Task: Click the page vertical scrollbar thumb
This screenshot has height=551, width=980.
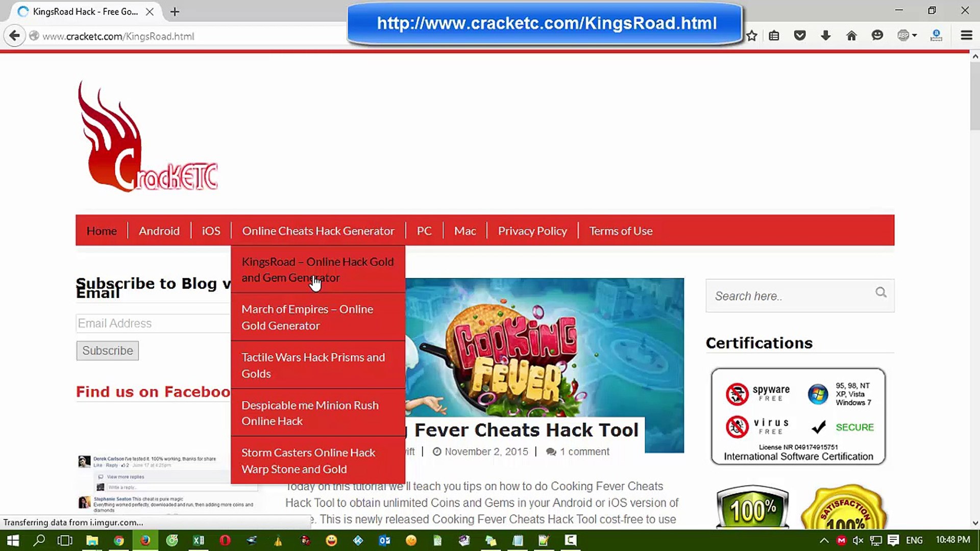Action: click(x=975, y=97)
